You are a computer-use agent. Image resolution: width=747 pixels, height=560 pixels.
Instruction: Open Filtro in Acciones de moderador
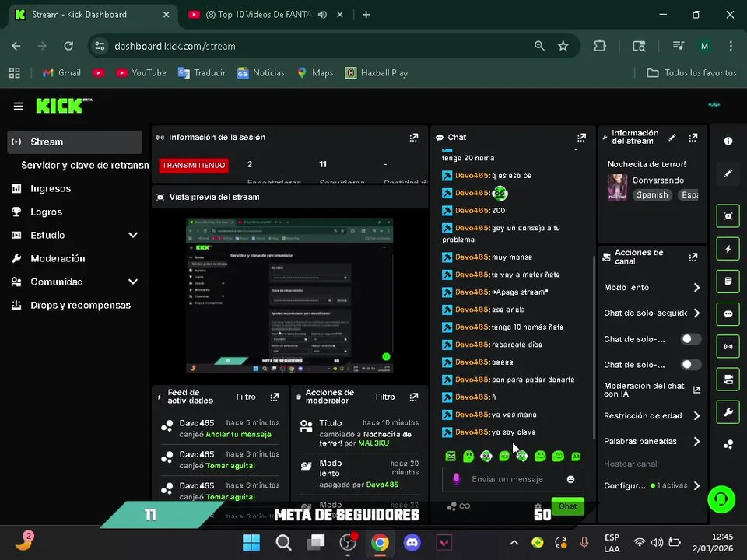[x=385, y=397]
